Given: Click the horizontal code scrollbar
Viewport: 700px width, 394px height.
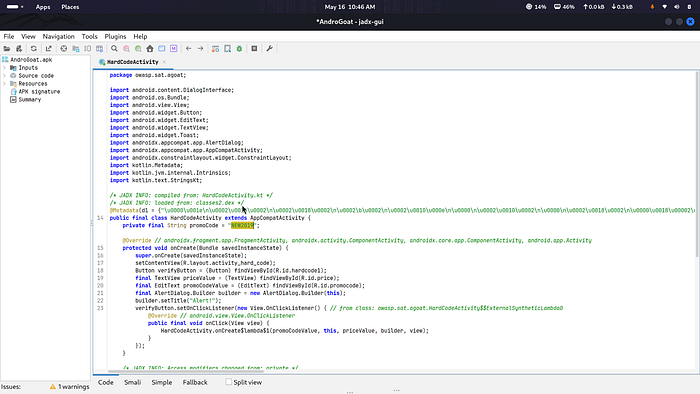Looking at the screenshot, I should point(186,371).
